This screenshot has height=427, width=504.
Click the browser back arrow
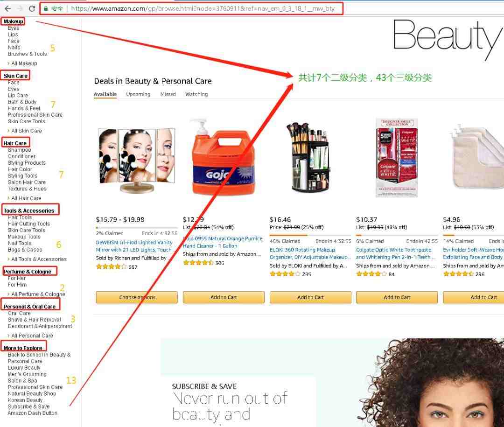(x=8, y=9)
